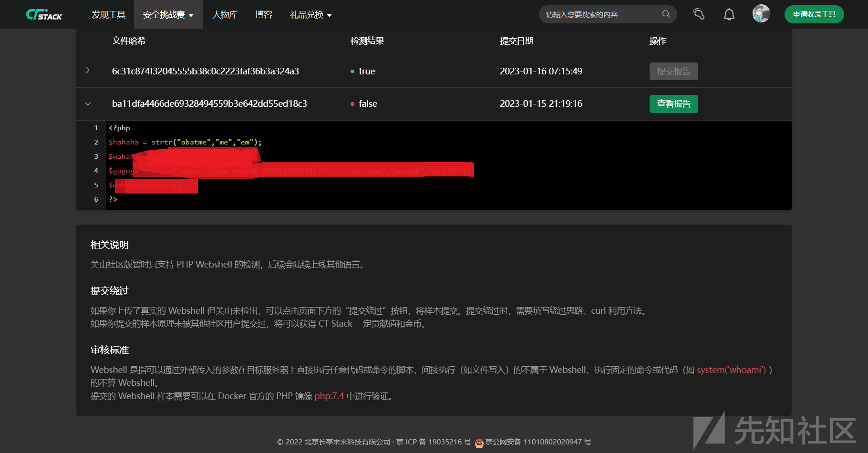Open the 京 ICP 备 19035216 号 link
This screenshot has height=453, width=868.
[434, 442]
